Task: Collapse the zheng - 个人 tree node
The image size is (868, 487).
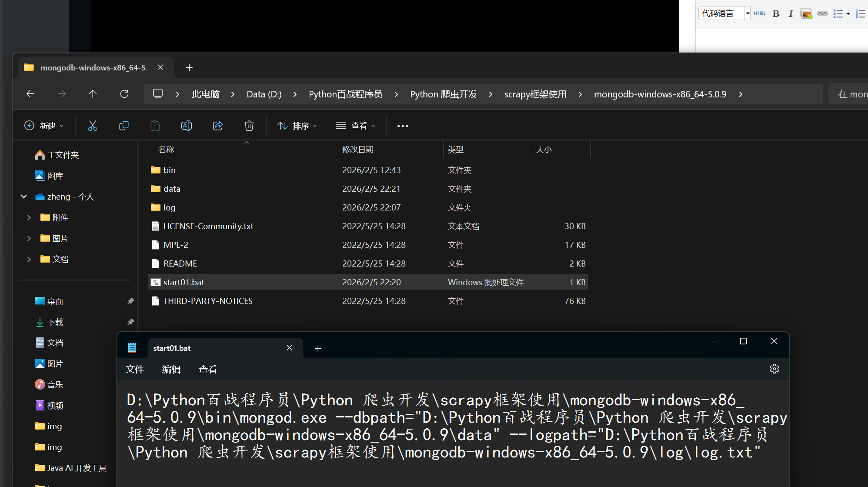Action: pos(24,197)
